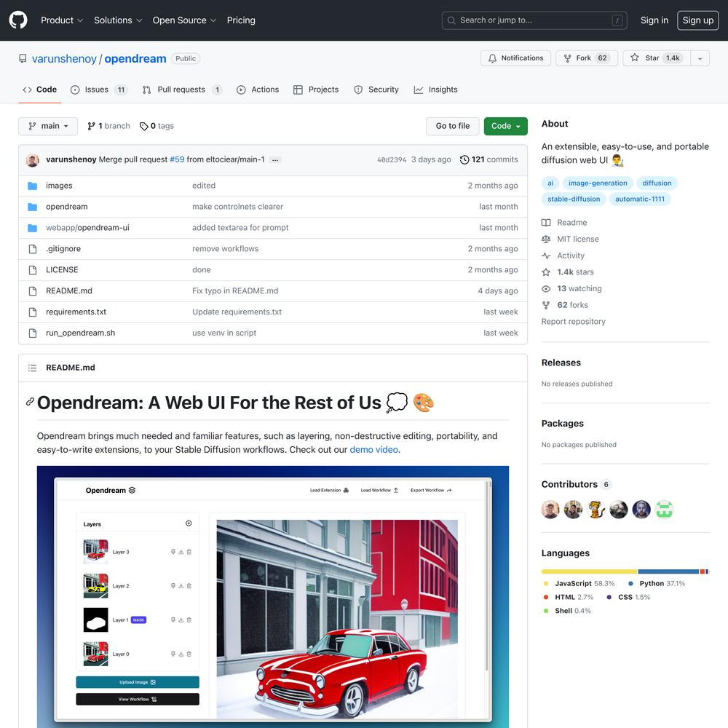Open pull request #59 link
Screen dimensions: 728x728
177,159
